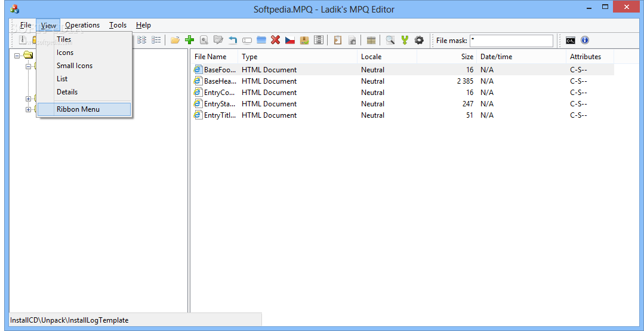Viewport: 644px width, 331px height.
Task: Click the size value 247
Action: [x=468, y=104]
